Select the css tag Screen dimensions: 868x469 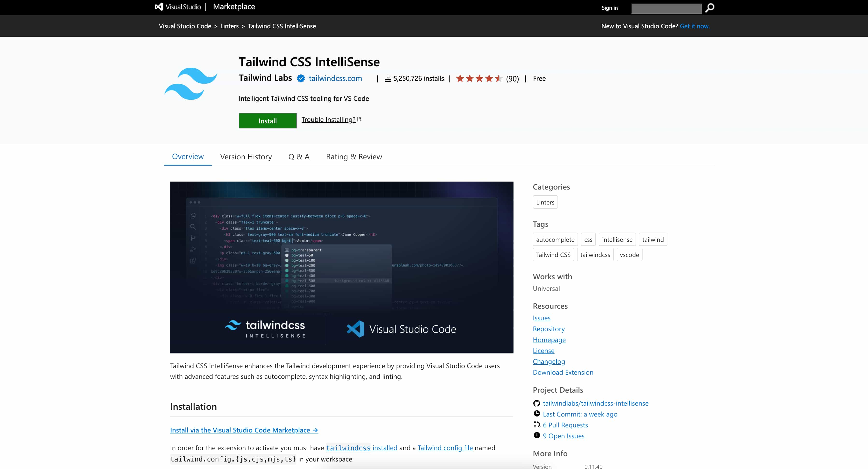tap(588, 239)
